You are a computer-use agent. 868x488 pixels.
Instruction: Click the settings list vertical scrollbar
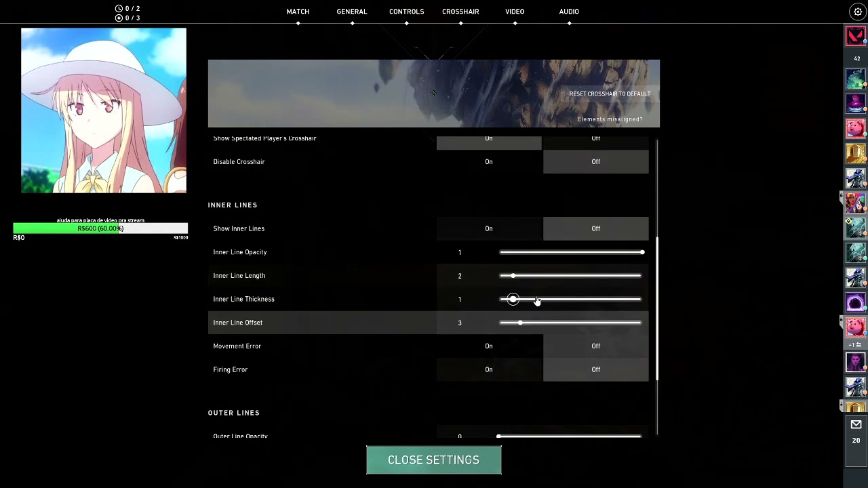[657, 309]
